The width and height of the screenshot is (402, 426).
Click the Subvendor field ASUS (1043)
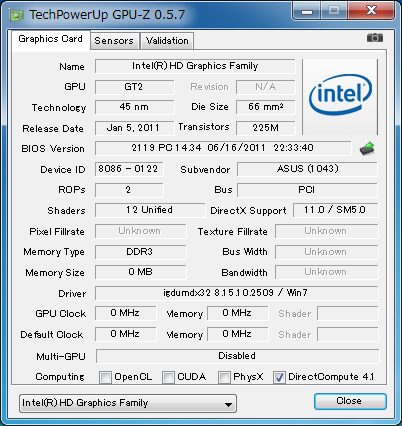(307, 169)
